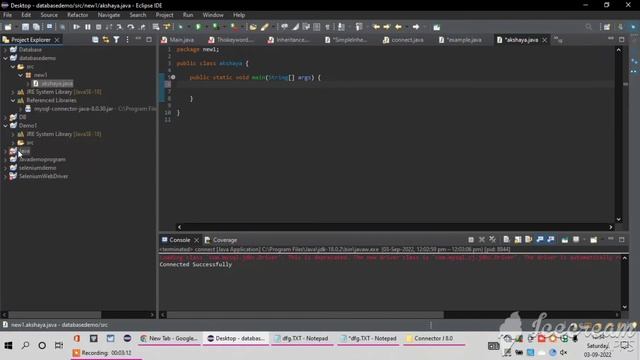Click the editor horizontal scrollbar
Viewport: 640px width, 360px height.
395,227
